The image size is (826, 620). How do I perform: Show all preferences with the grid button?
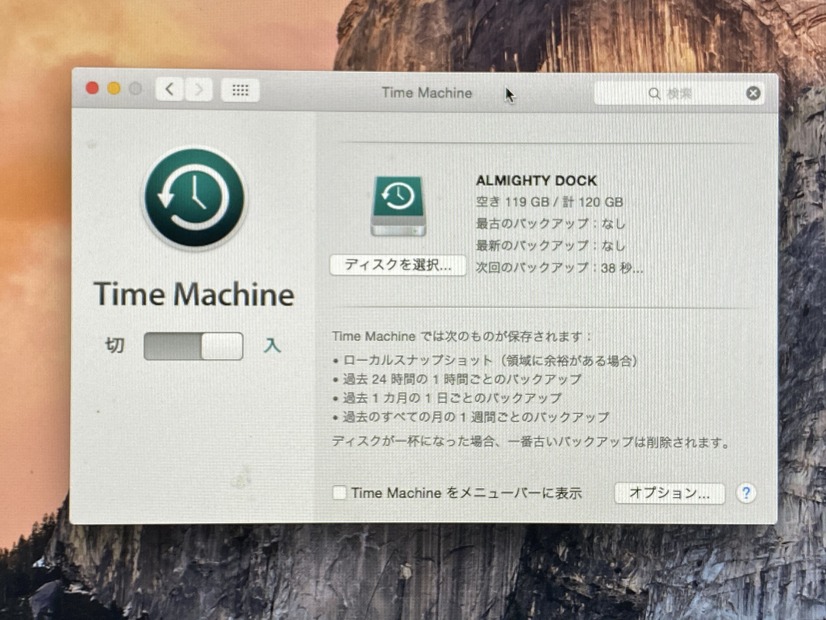pyautogui.click(x=240, y=91)
